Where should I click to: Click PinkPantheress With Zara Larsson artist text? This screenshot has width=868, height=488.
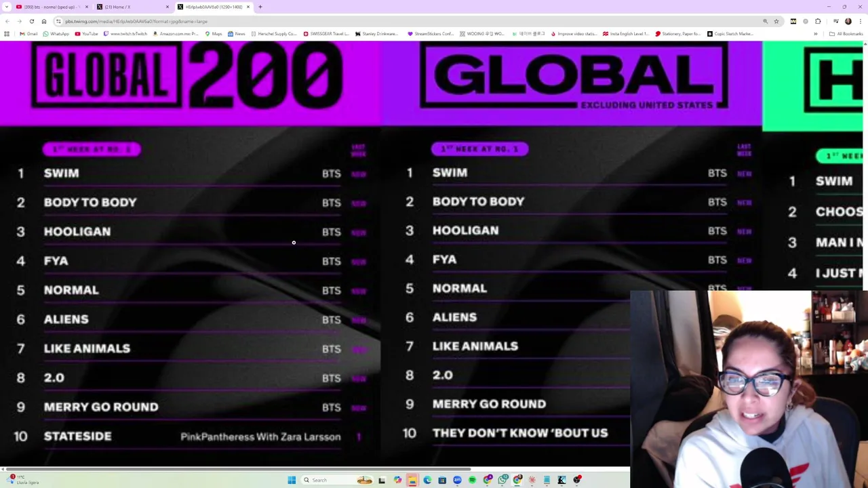tap(260, 436)
